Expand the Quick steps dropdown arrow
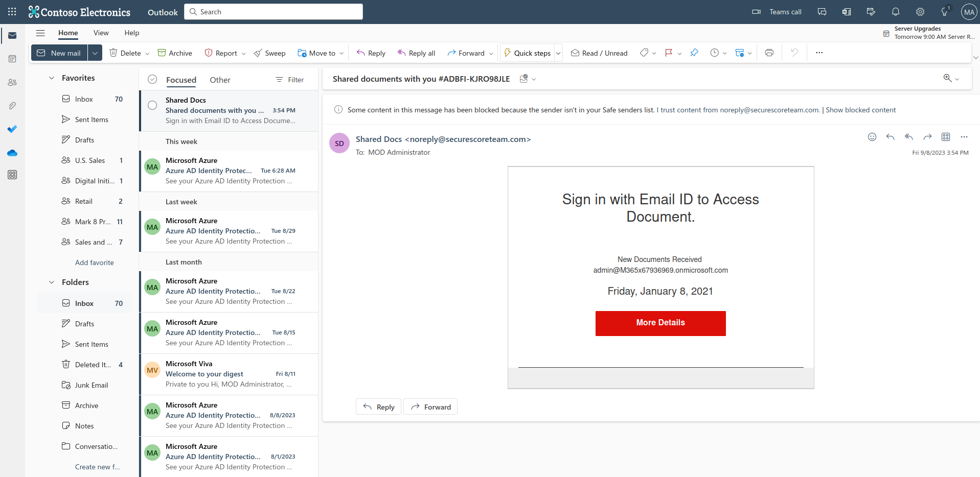 tap(558, 53)
